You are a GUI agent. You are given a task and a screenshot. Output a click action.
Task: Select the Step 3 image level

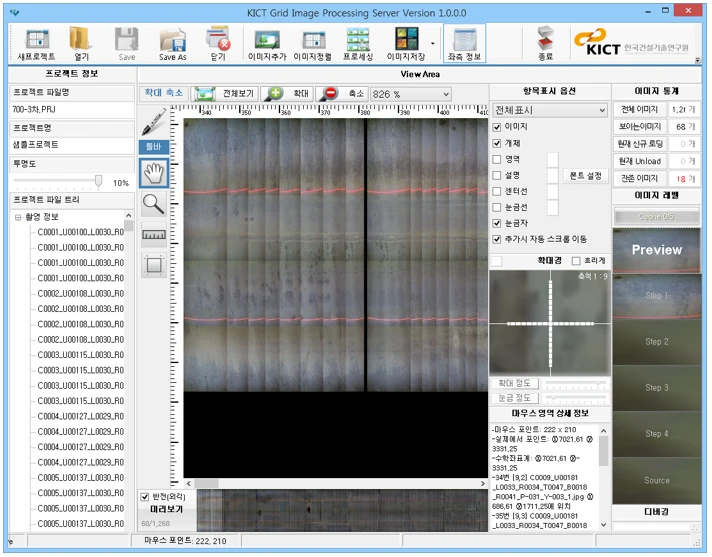click(657, 388)
